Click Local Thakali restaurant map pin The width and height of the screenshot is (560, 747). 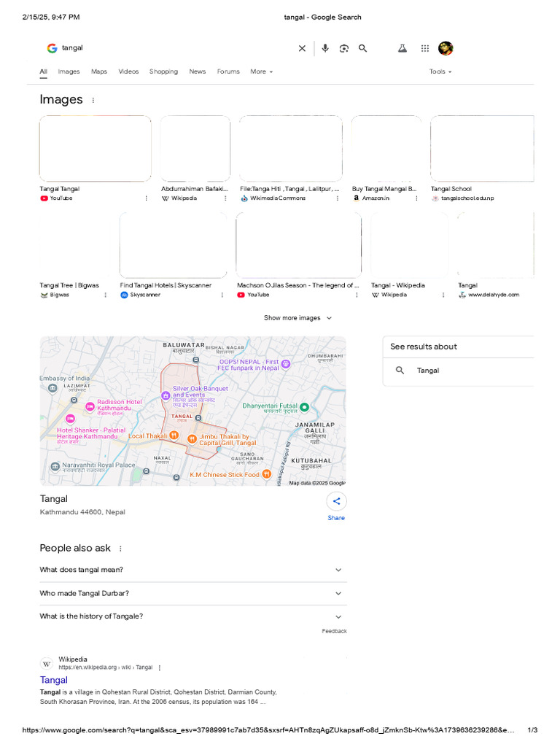pyautogui.click(x=174, y=435)
